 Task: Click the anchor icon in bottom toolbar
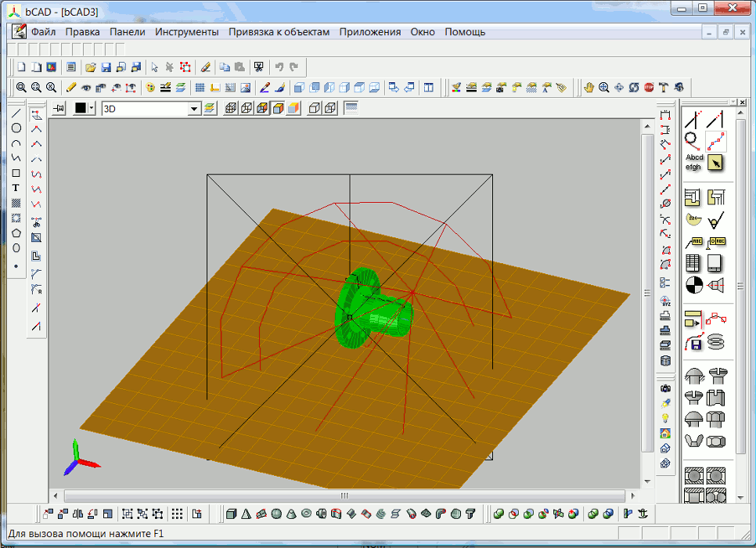pos(643,514)
